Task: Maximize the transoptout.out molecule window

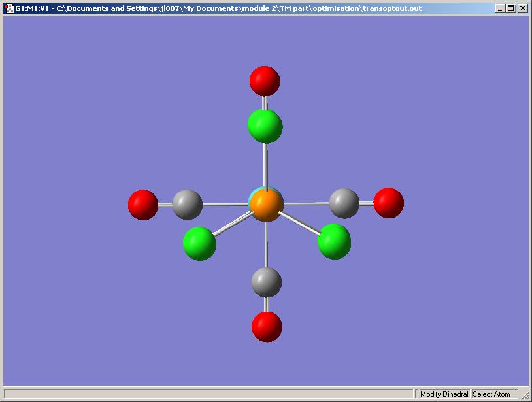Action: point(510,8)
